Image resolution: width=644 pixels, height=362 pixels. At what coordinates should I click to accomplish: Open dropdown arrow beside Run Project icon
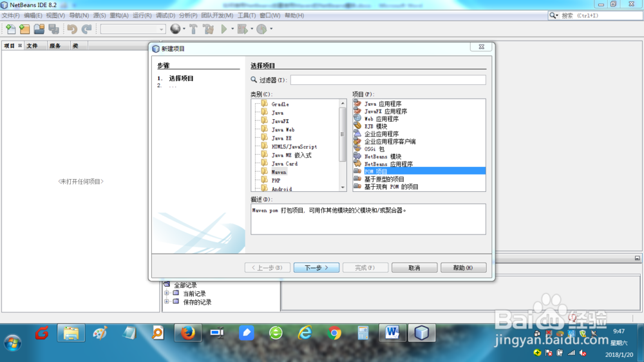[232, 29]
